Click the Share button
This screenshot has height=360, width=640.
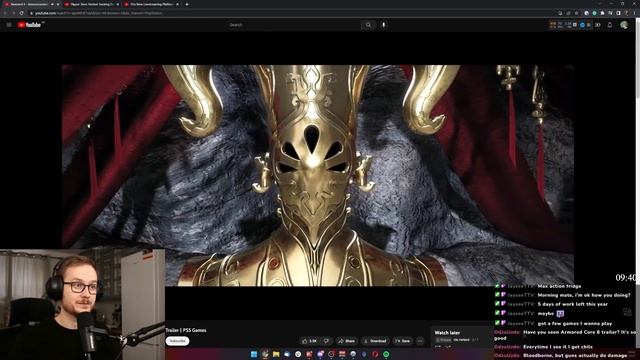(347, 341)
